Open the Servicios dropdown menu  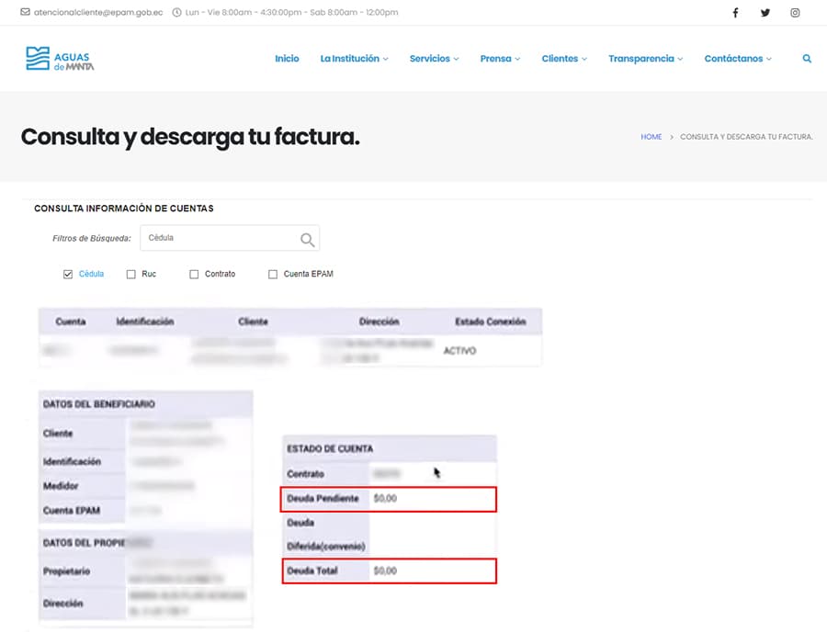point(434,59)
